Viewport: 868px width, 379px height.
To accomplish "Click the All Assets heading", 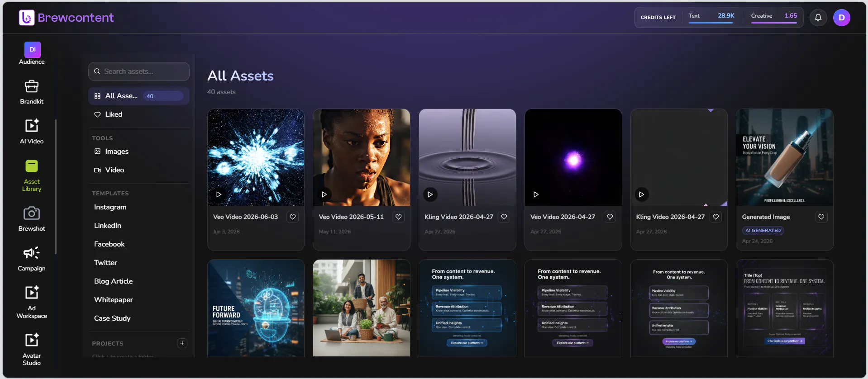I will (x=240, y=76).
